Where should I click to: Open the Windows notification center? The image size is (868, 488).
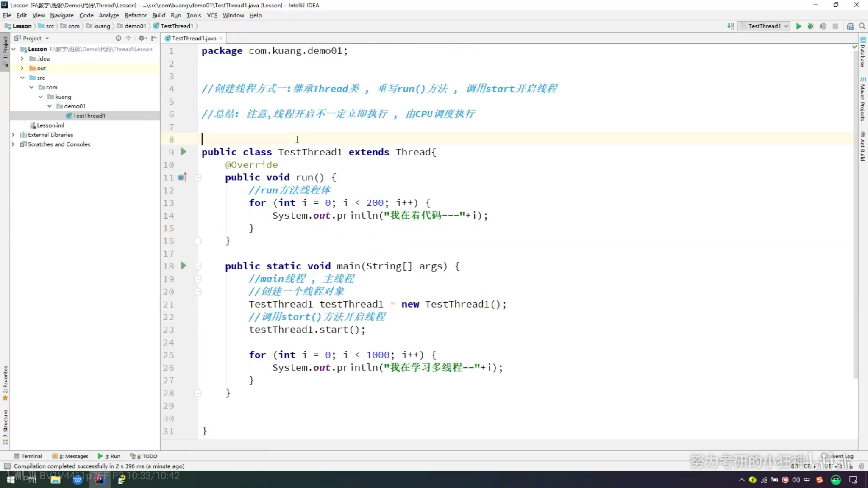point(854,480)
